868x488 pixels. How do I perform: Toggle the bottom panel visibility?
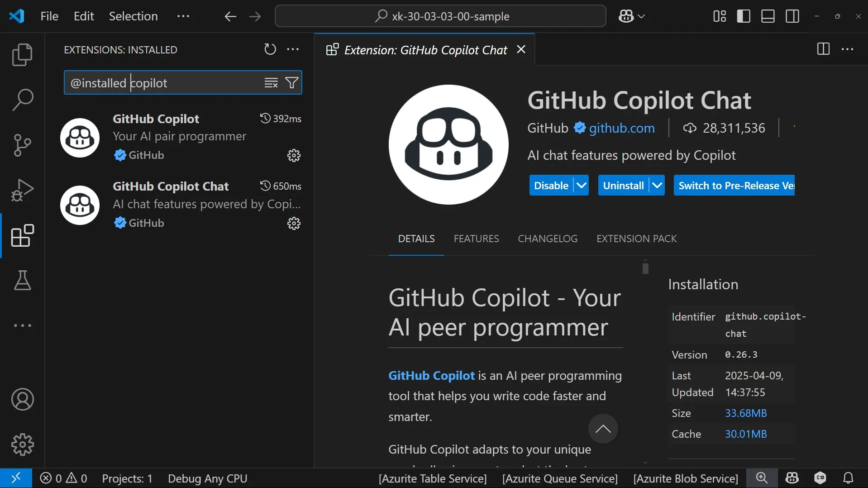(x=768, y=16)
